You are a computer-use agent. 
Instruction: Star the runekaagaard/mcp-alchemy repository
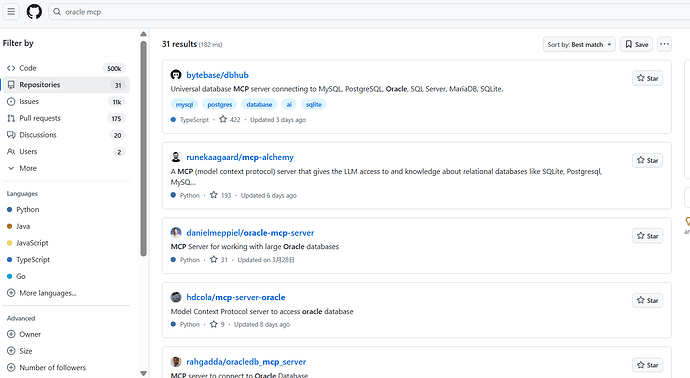point(647,161)
